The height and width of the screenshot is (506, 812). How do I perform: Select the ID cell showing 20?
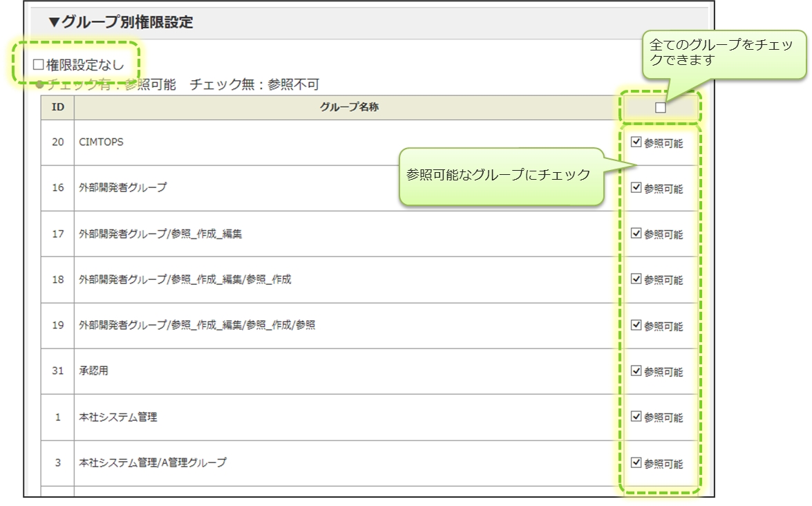pyautogui.click(x=58, y=142)
